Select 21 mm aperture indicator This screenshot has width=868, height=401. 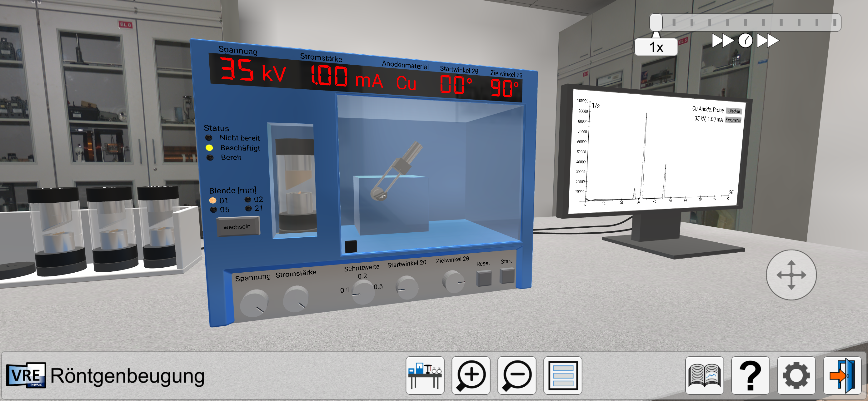coord(249,208)
